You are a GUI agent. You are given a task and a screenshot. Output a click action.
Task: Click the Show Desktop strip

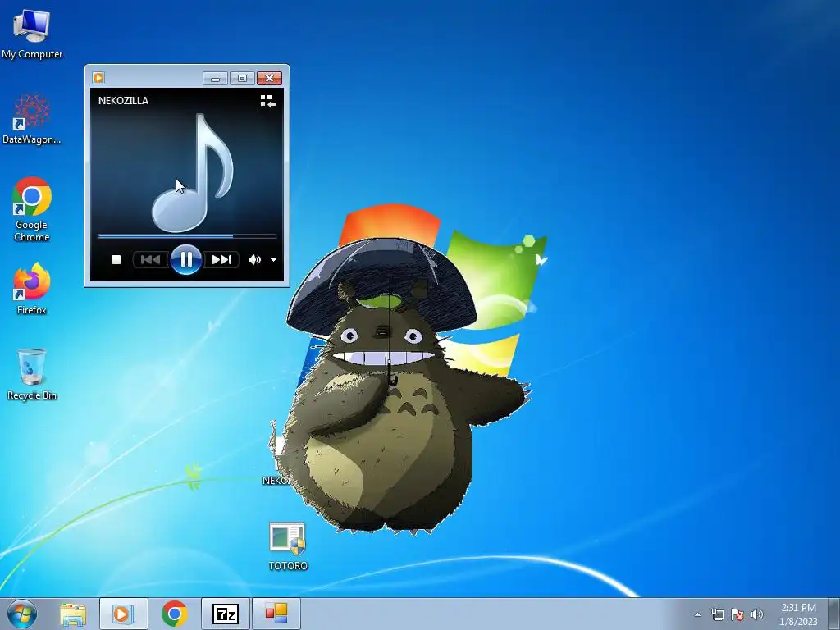tap(834, 614)
